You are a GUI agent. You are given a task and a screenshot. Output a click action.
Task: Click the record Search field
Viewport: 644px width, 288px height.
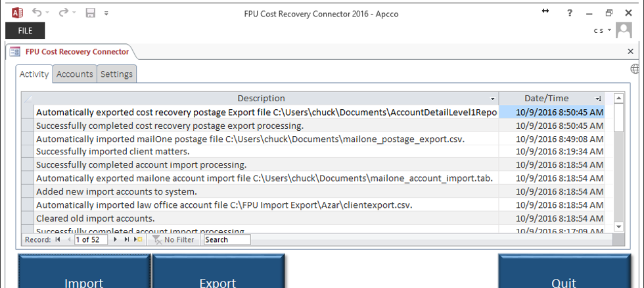tap(227, 239)
